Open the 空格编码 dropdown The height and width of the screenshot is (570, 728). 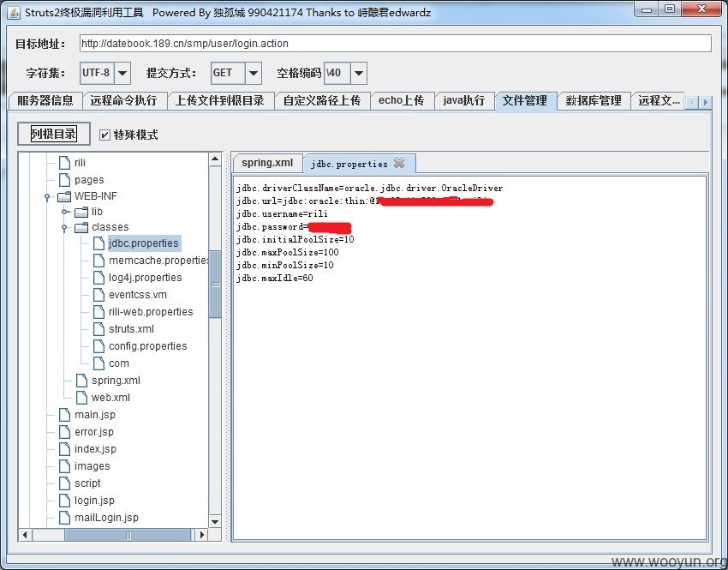358,74
